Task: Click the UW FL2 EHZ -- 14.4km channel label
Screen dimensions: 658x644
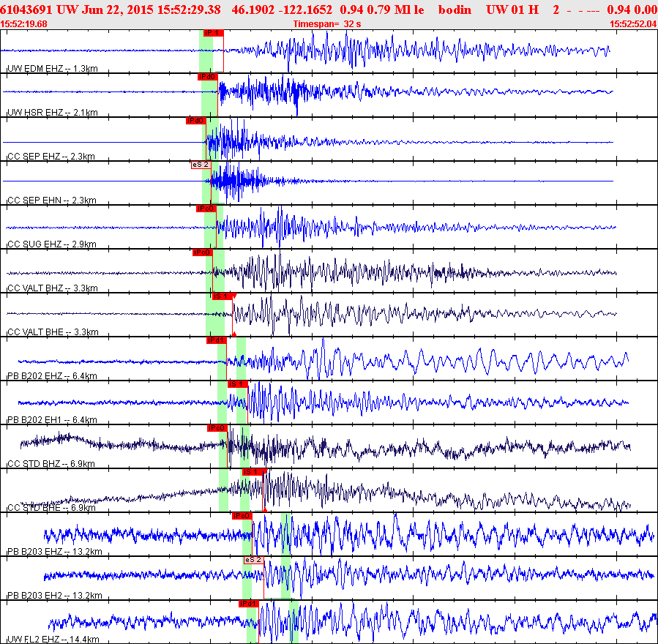Action: pos(53,640)
